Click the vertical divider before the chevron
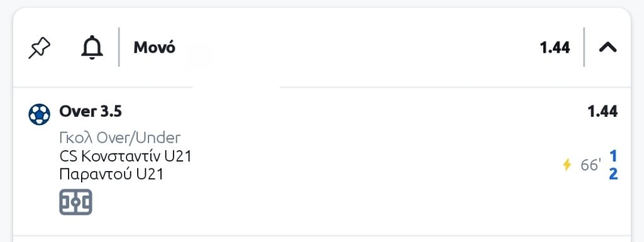The width and height of the screenshot is (644, 242). (584, 47)
